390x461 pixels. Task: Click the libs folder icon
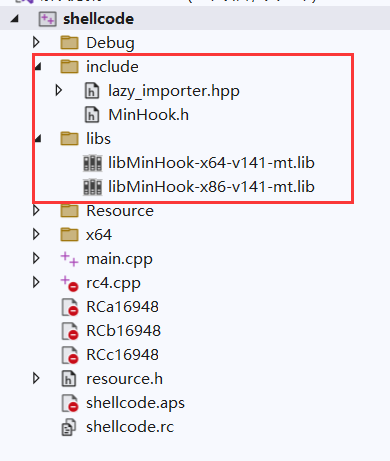tap(69, 138)
